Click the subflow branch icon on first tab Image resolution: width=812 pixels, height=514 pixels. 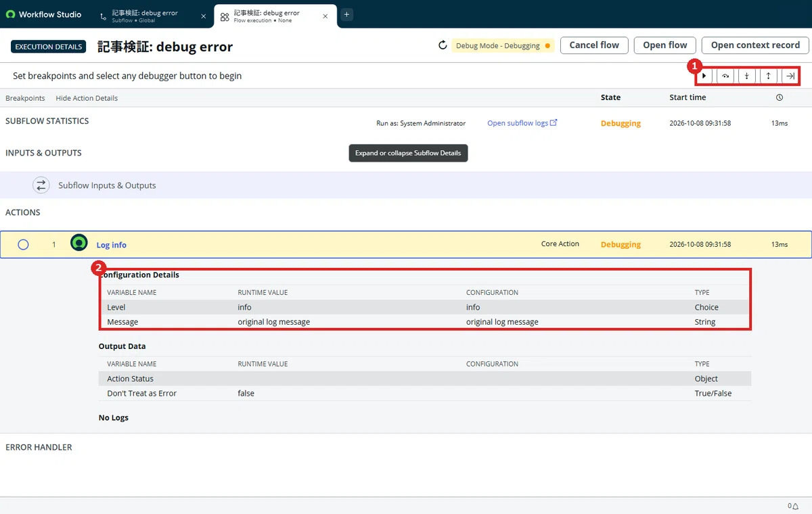tap(103, 16)
